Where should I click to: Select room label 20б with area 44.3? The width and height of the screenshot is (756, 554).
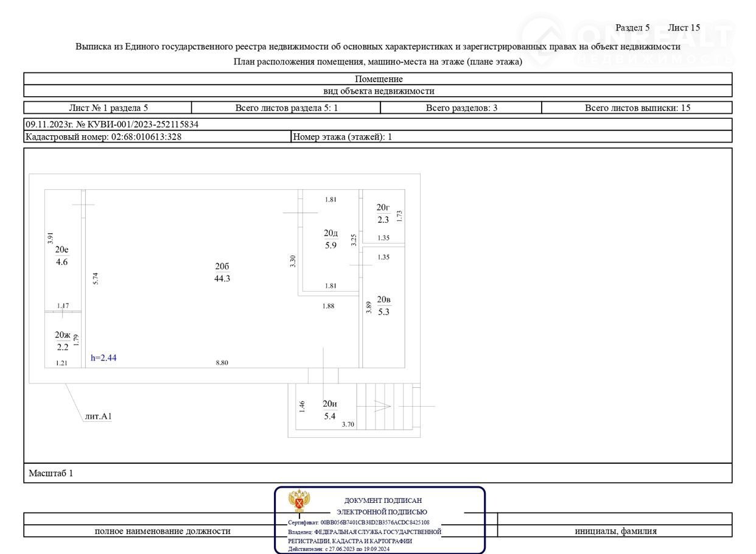pos(222,273)
